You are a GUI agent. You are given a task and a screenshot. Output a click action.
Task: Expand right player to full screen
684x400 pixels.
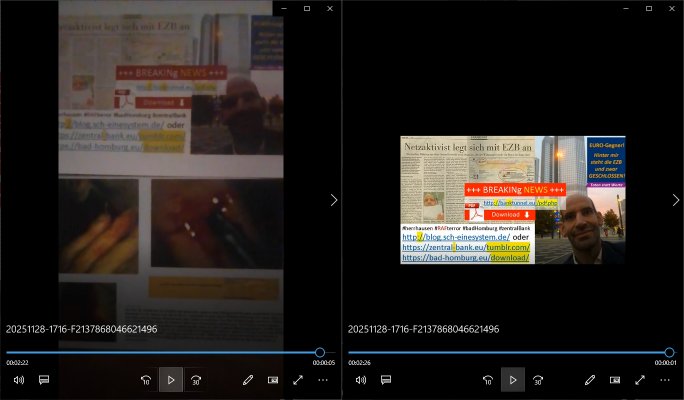[640, 380]
